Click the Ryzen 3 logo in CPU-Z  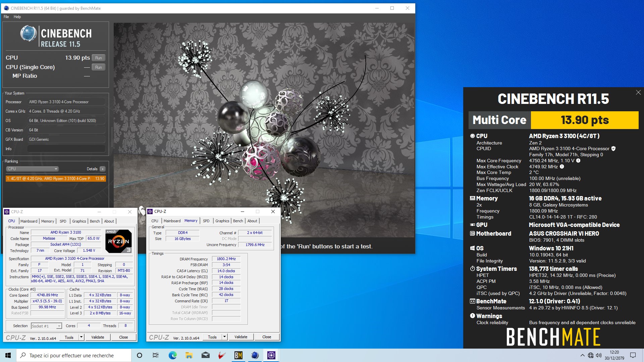coord(118,241)
